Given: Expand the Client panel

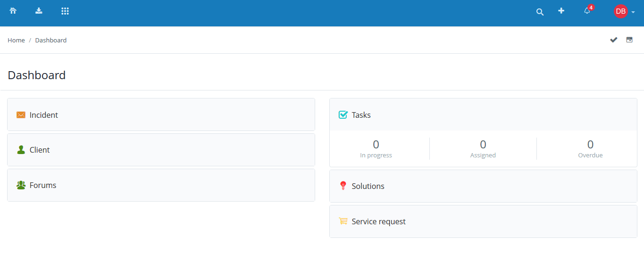Looking at the screenshot, I should point(40,150).
